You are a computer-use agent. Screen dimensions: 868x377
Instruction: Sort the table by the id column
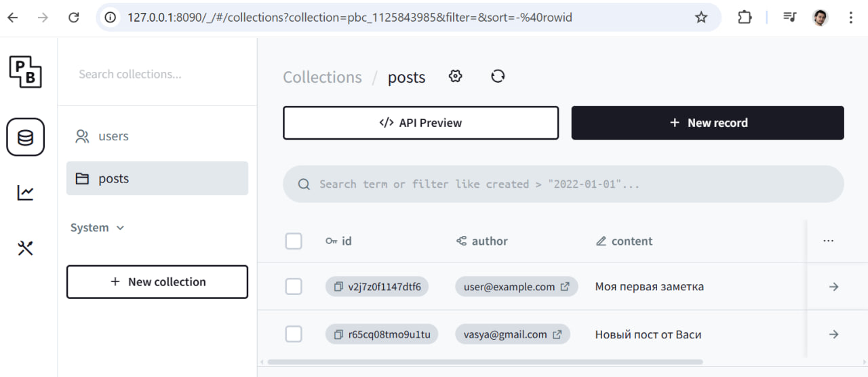338,241
